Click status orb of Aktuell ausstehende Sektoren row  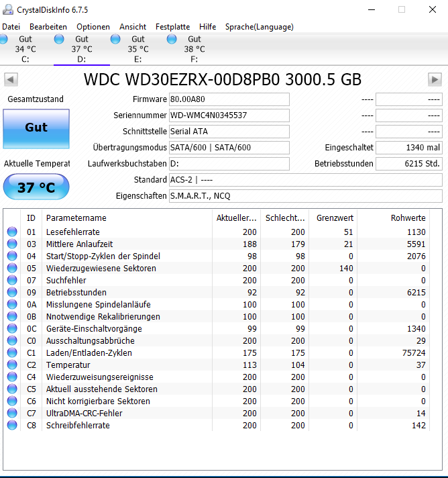coord(12,389)
